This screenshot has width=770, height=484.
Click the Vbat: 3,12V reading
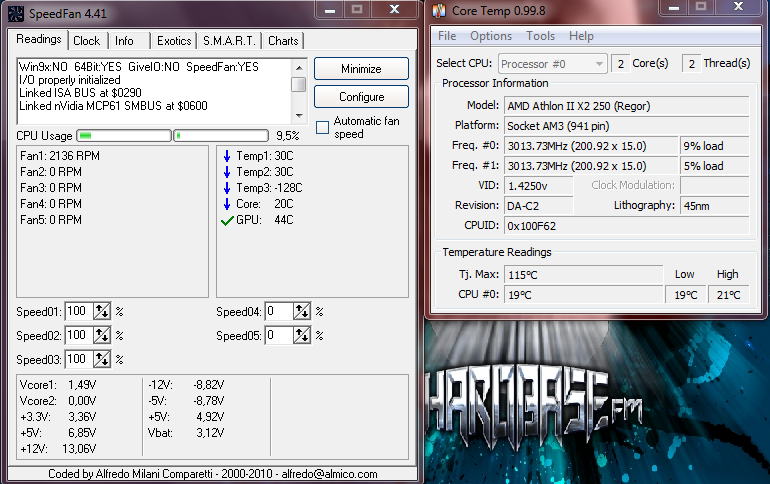(x=186, y=433)
